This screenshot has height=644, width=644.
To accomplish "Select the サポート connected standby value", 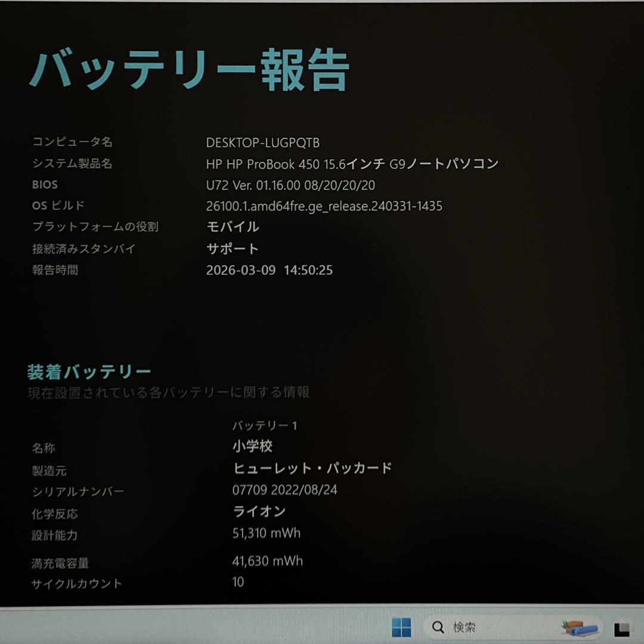I will tap(233, 249).
